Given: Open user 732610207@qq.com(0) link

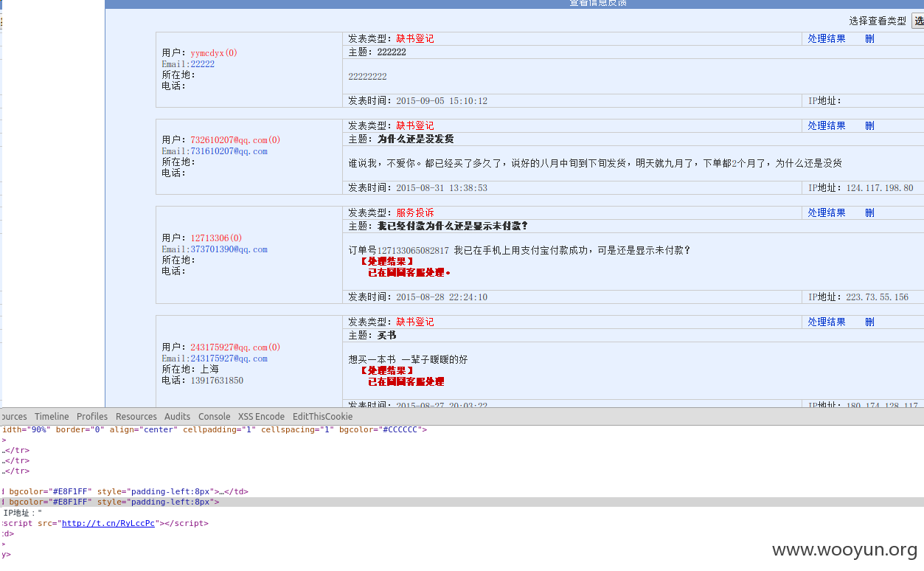Looking at the screenshot, I should 235,140.
